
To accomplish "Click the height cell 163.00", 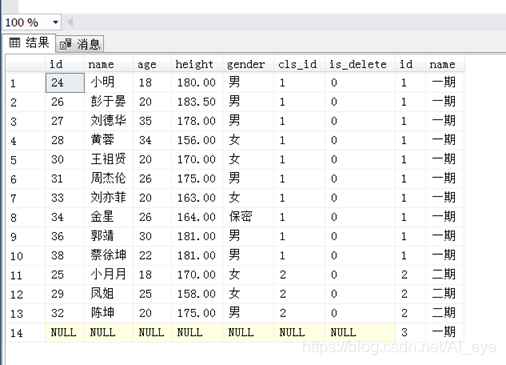I will (x=197, y=198).
